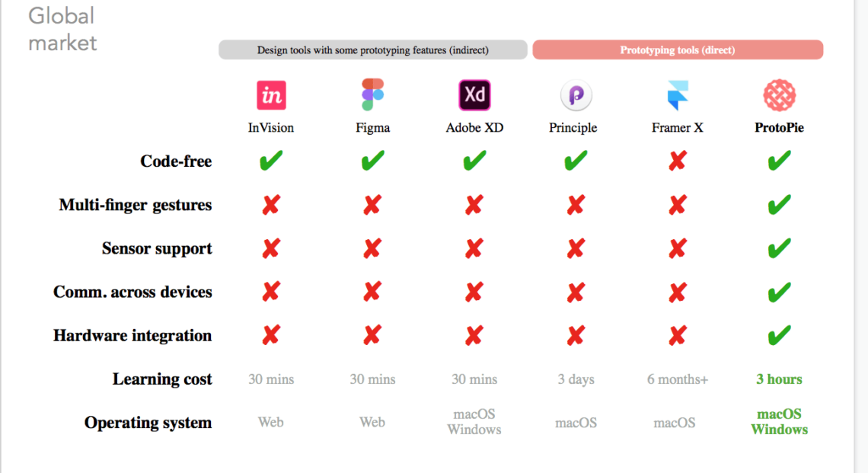Image resolution: width=868 pixels, height=473 pixels.
Task: Click the Learning cost row label
Action: (x=162, y=379)
